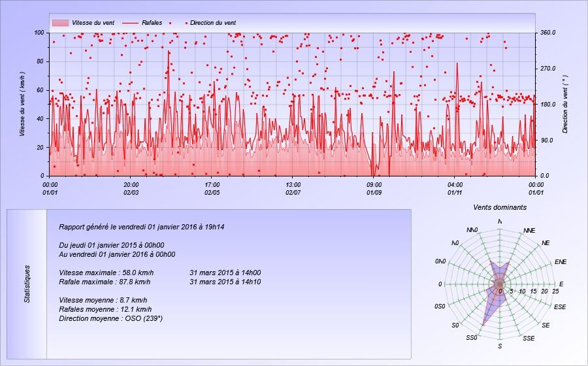Click the ESE compass label
The width and height of the screenshot is (588, 366).
pyautogui.click(x=560, y=307)
